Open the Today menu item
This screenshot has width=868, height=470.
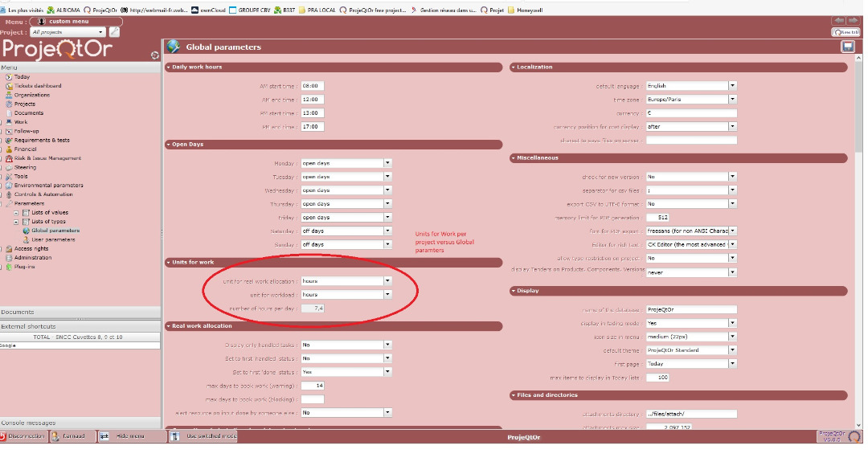click(22, 77)
